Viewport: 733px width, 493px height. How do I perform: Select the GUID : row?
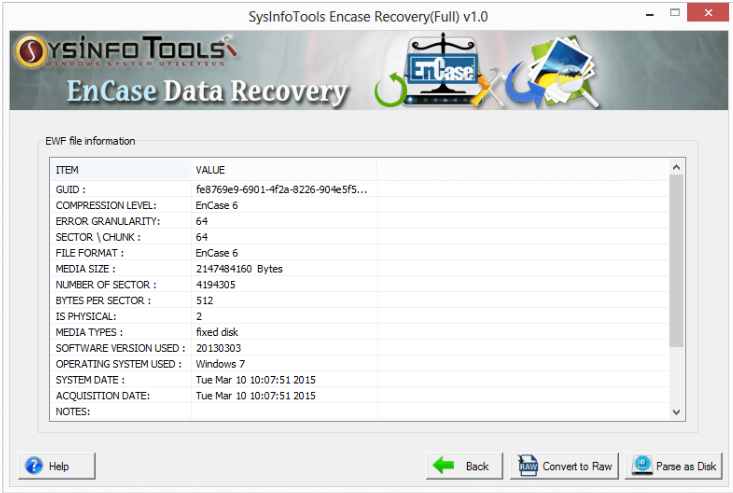point(359,189)
